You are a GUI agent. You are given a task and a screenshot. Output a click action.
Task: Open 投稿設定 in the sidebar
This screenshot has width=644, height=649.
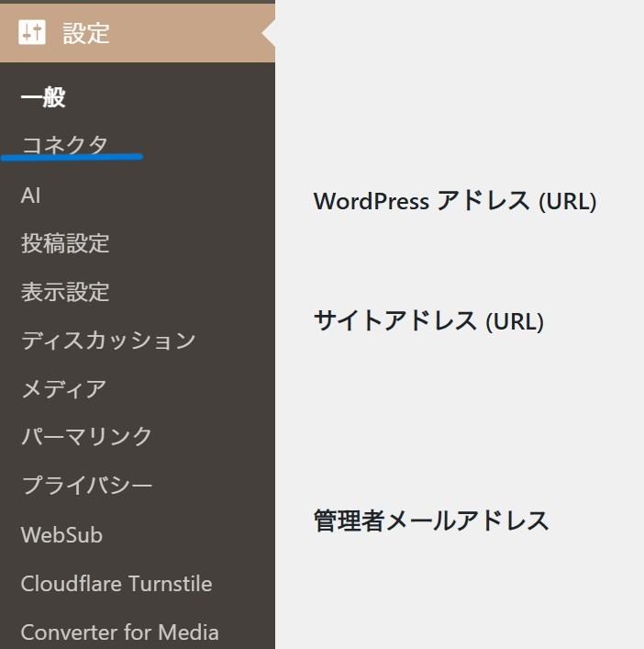65,243
